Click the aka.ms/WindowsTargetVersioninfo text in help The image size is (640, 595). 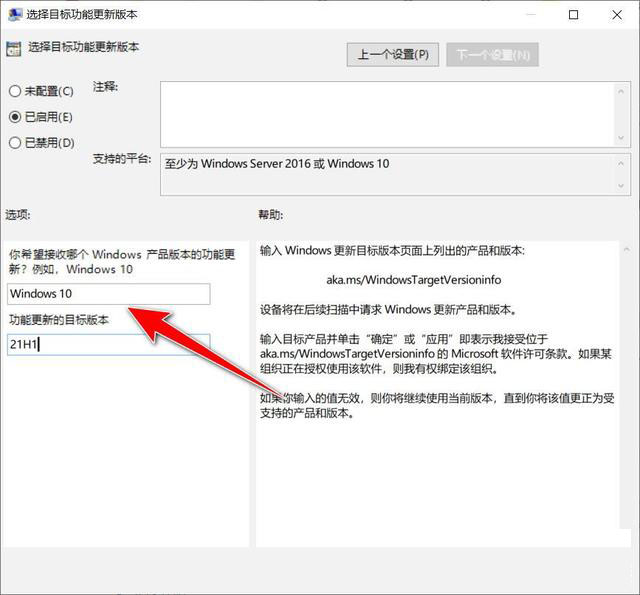[413, 280]
